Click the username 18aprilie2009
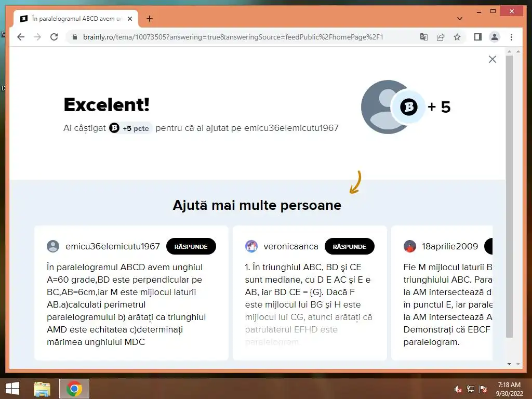 coord(450,246)
